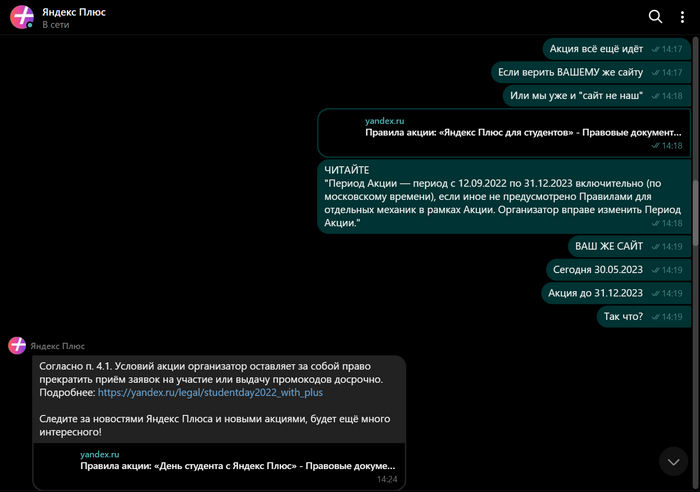Screen dimensions: 700x492
Task: Select the 'ЧИТАЙТЕ' quoted period message
Action: pos(503,196)
